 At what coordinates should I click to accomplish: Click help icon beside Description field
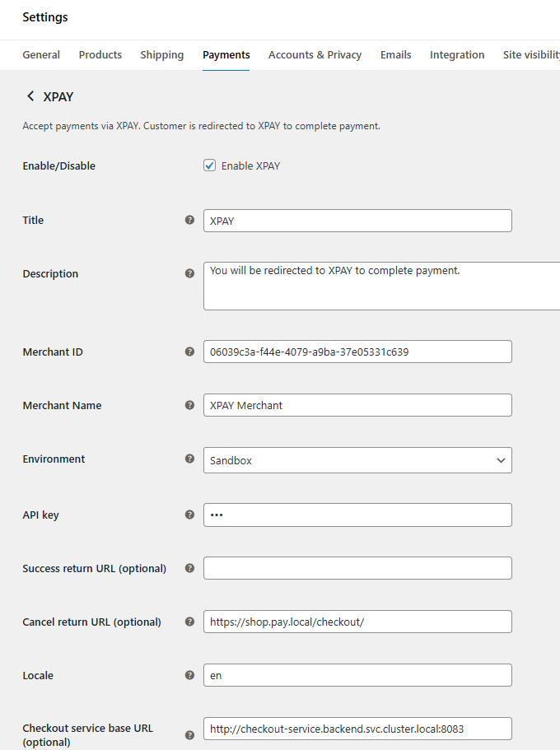pyautogui.click(x=189, y=274)
